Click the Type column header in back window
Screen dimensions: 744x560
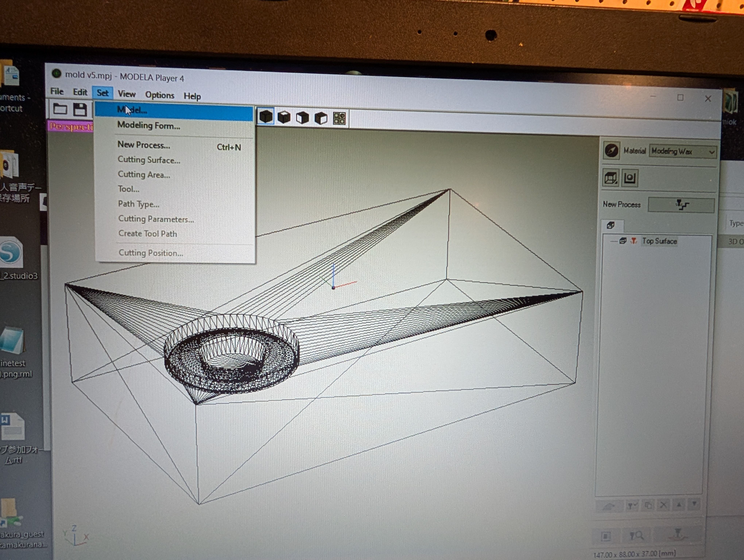[x=736, y=223]
